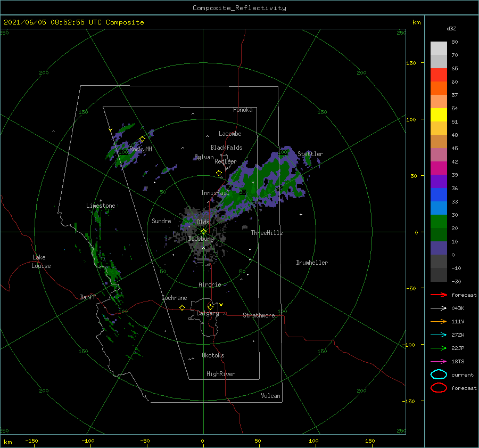Click the dBZ legend heading
This screenshot has width=479, height=448.
(x=451, y=28)
